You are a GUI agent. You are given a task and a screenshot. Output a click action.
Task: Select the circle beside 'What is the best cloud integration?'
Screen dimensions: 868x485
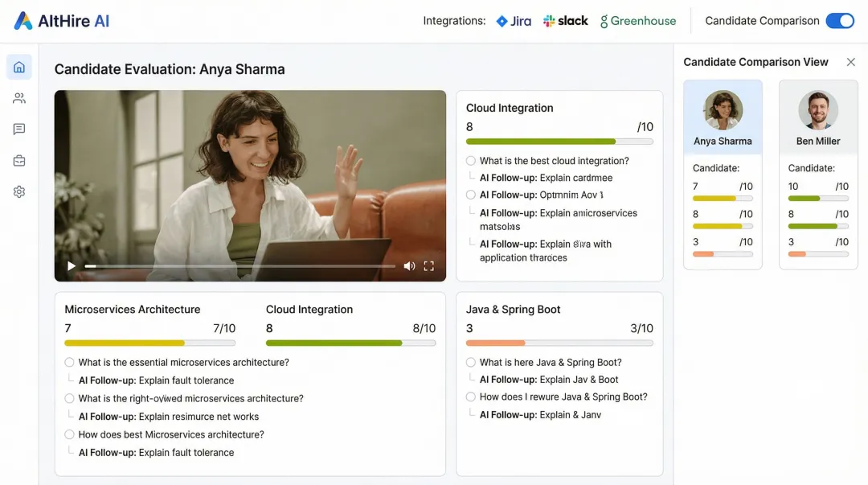click(470, 161)
